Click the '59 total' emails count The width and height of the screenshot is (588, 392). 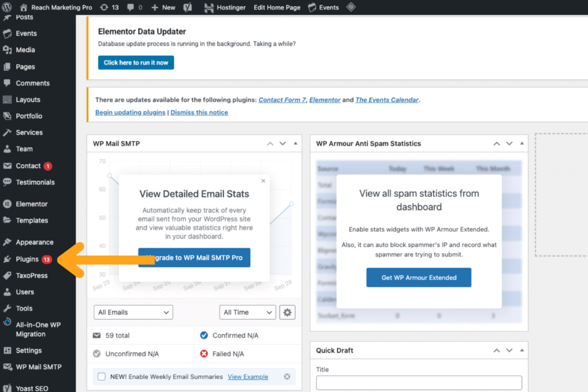pyautogui.click(x=117, y=335)
